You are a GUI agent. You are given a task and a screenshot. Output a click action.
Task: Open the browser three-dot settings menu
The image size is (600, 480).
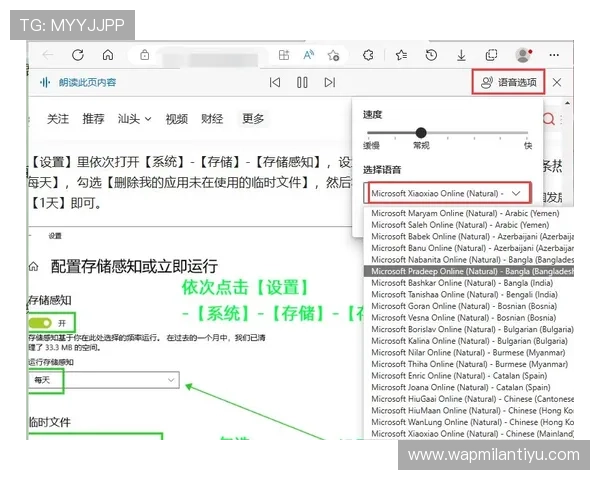click(554, 55)
